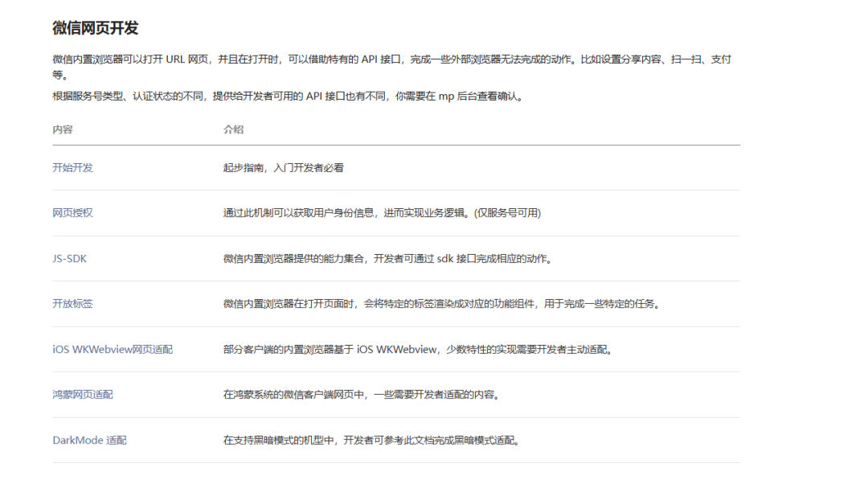The image size is (868, 504).
Task: Click the 介绍 column header
Action: click(x=233, y=129)
